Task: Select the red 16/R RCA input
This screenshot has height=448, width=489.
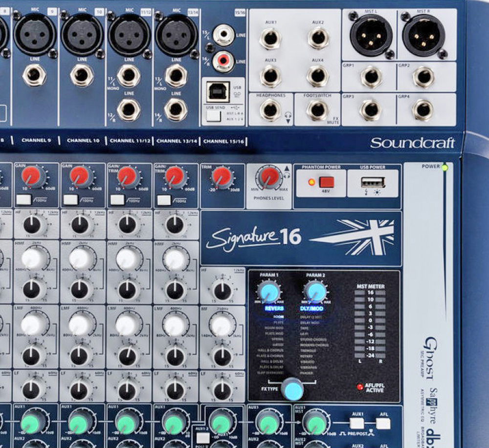Action: (223, 62)
